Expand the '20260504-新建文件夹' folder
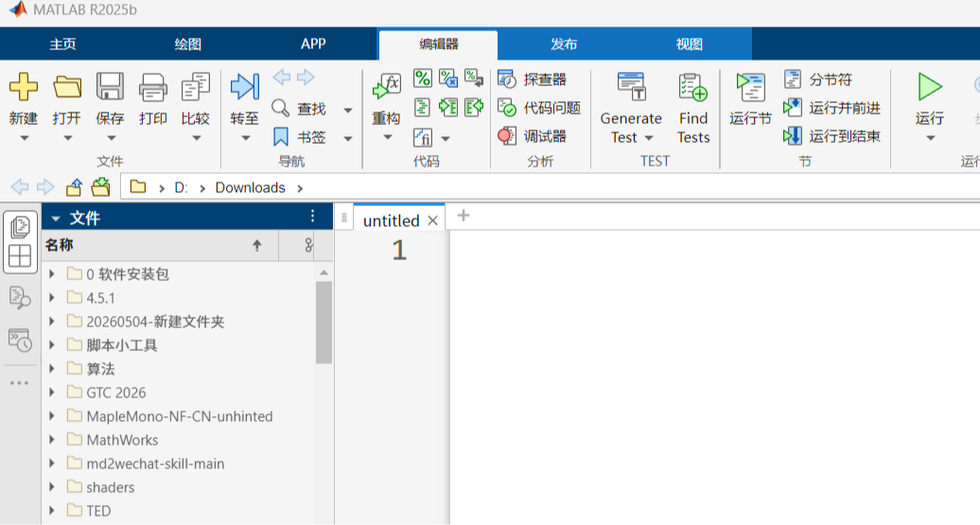This screenshot has width=980, height=525. (x=53, y=322)
